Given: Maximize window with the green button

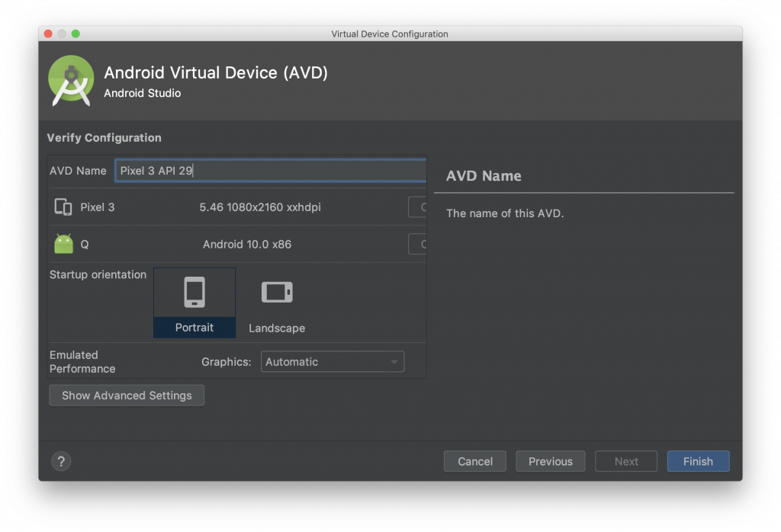Looking at the screenshot, I should 76,34.
